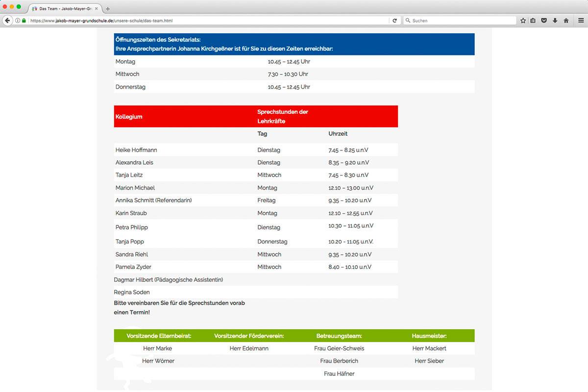Click the green padlock security icon
The width and height of the screenshot is (588, 392).
(x=24, y=21)
